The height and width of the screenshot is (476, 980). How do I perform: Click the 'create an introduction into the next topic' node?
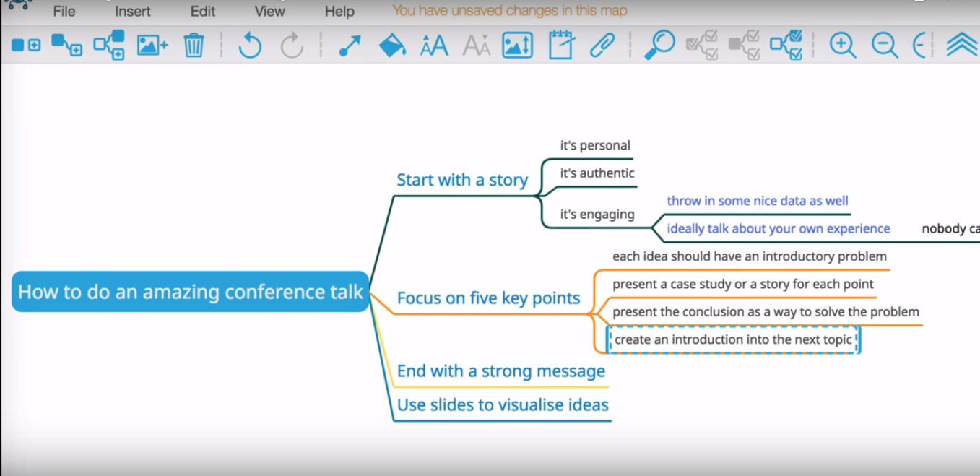coord(734,339)
